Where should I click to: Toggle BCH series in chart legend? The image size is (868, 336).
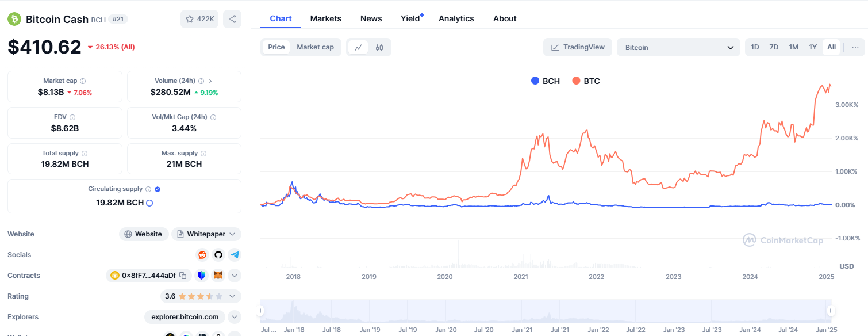(x=546, y=81)
